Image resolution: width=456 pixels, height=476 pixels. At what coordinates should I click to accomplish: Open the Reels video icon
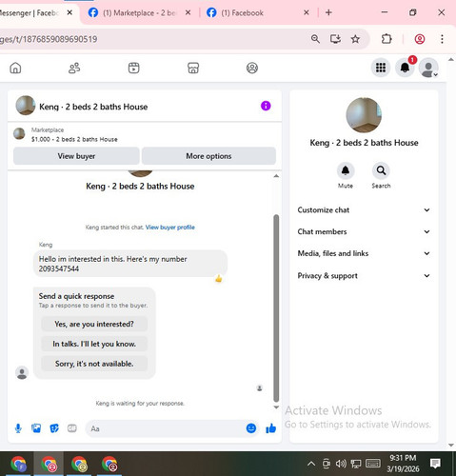[x=133, y=68]
